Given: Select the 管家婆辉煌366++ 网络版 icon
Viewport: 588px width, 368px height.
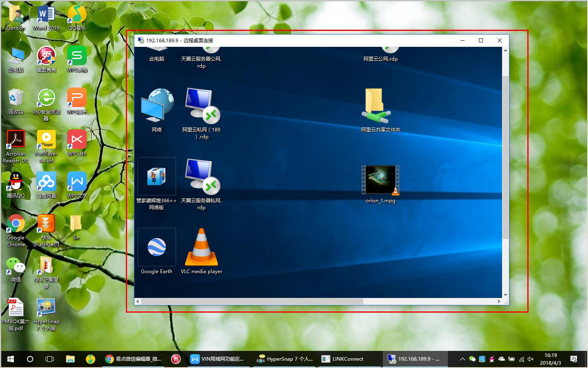Looking at the screenshot, I should tap(157, 177).
